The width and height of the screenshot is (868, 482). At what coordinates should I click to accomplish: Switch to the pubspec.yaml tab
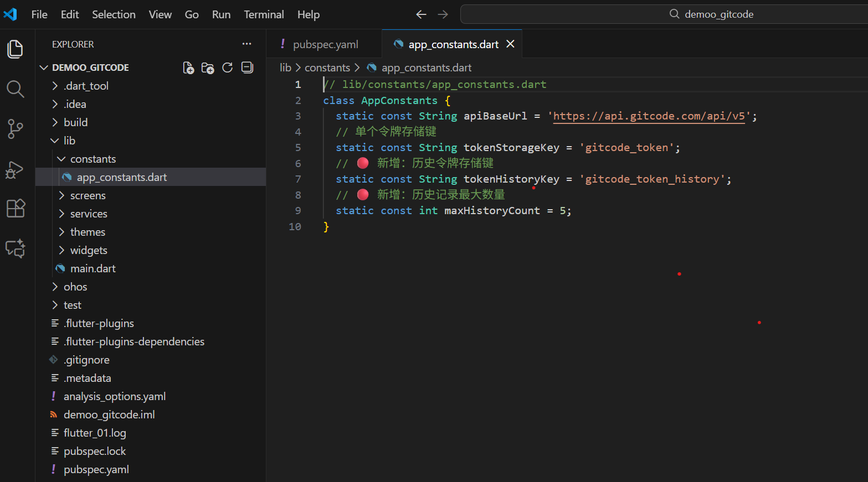(x=325, y=44)
